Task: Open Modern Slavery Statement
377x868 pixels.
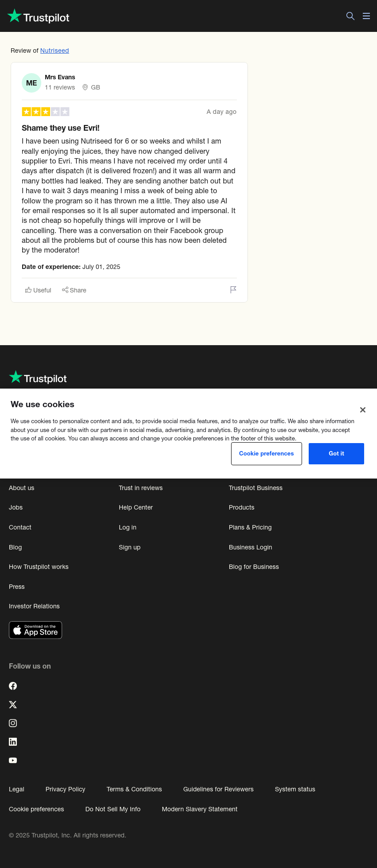Action: pyautogui.click(x=200, y=809)
